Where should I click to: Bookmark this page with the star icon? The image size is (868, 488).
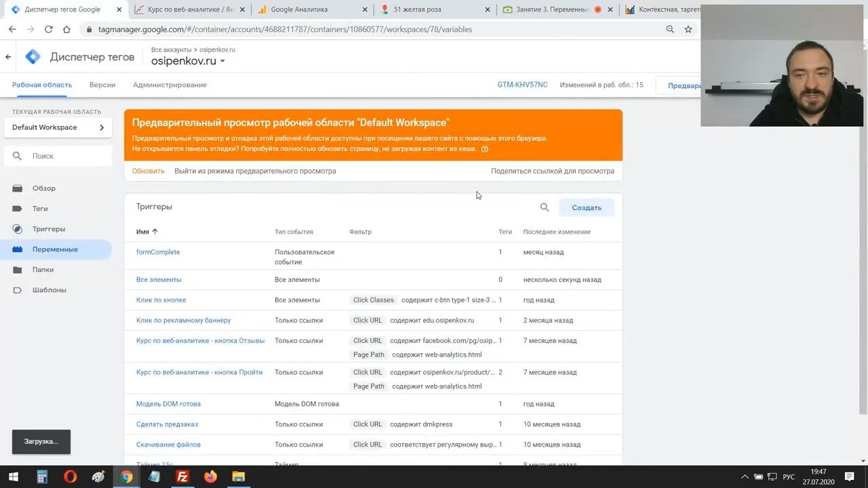coord(688,29)
